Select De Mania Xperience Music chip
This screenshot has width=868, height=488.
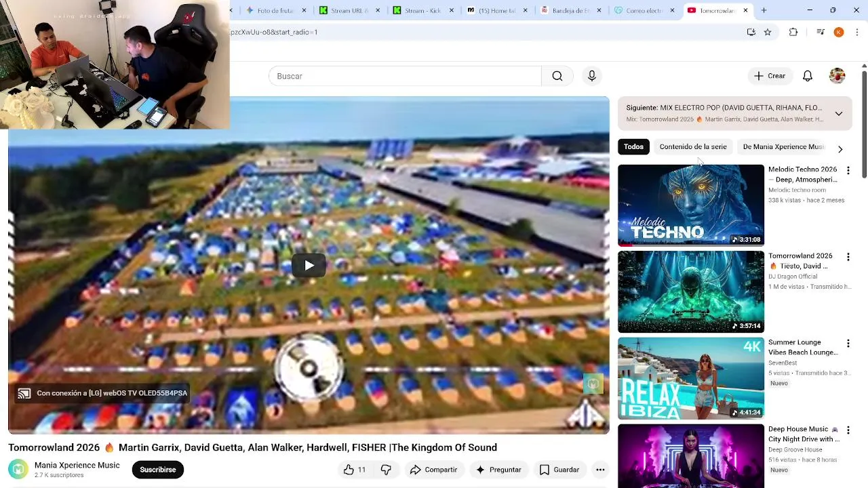783,146
